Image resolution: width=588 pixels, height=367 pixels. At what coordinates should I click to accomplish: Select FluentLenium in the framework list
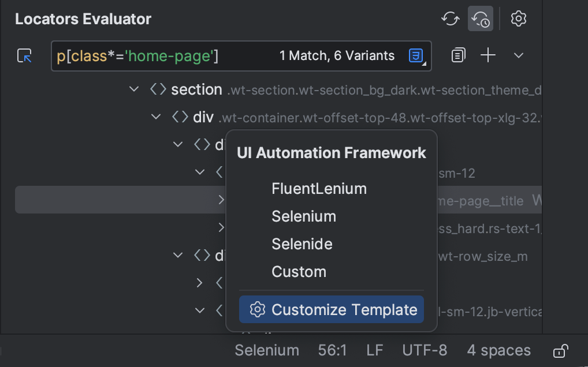pos(319,189)
